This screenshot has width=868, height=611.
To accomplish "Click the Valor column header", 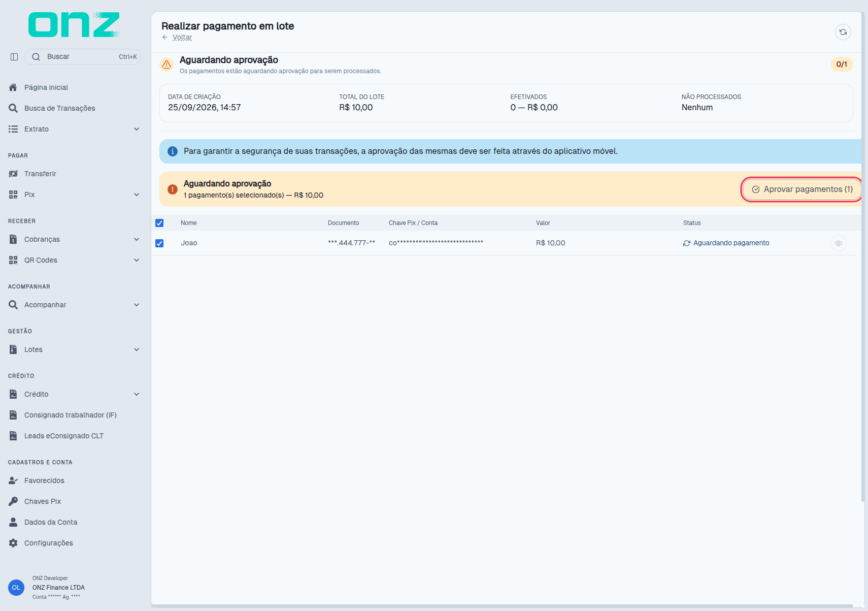I will [543, 223].
